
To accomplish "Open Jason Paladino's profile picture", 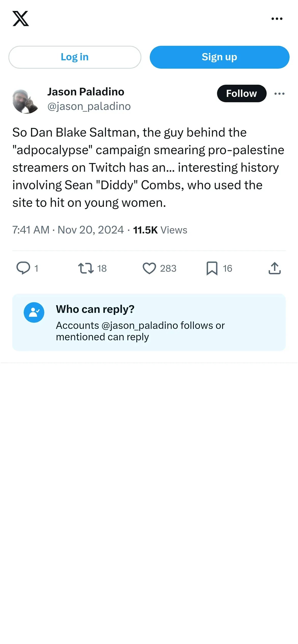I will pos(25,101).
